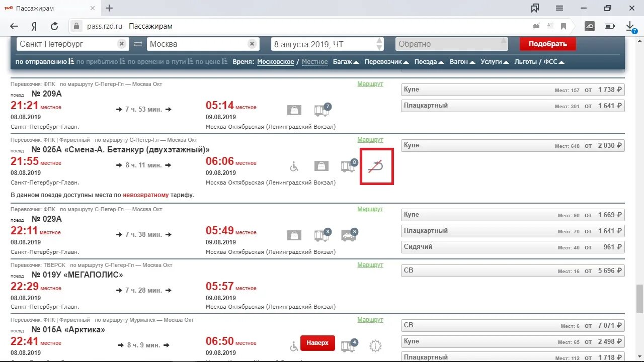
Task: Open Маршрут link for train 019У МЕГАПОЛИС
Action: click(x=370, y=265)
